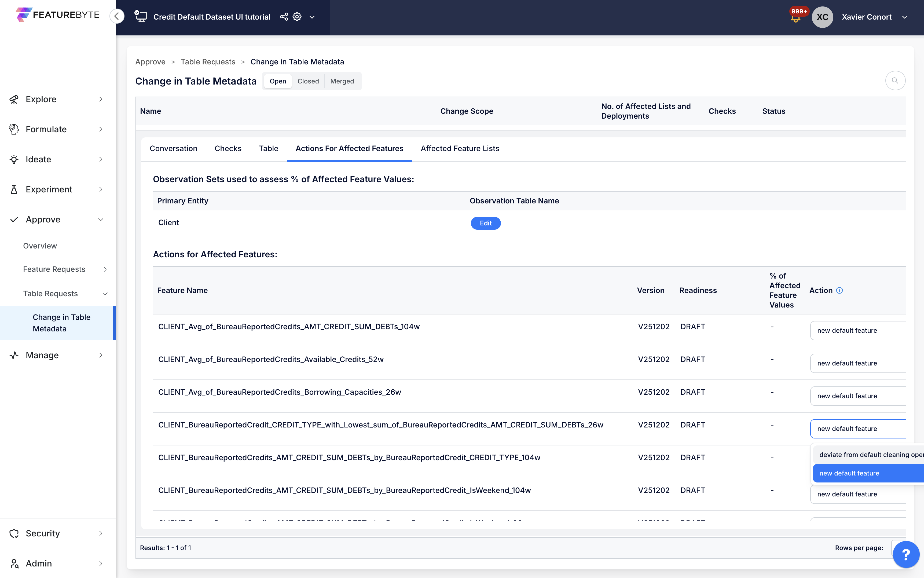This screenshot has height=578, width=924.
Task: Click the search magnifier icon
Action: [895, 81]
